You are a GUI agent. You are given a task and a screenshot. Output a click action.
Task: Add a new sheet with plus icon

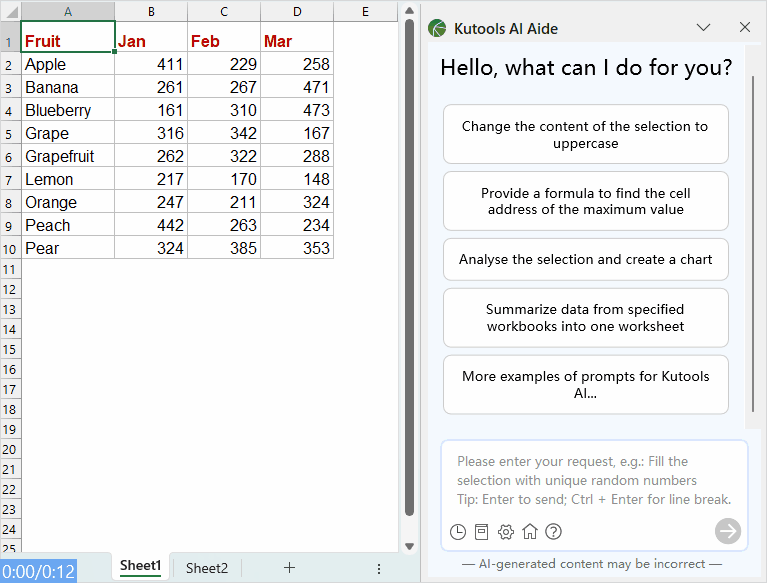coord(289,568)
